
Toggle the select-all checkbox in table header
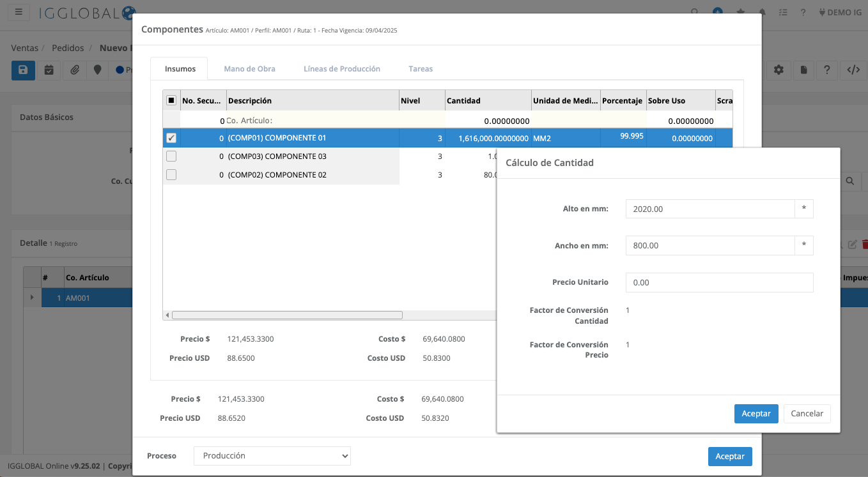point(171,100)
